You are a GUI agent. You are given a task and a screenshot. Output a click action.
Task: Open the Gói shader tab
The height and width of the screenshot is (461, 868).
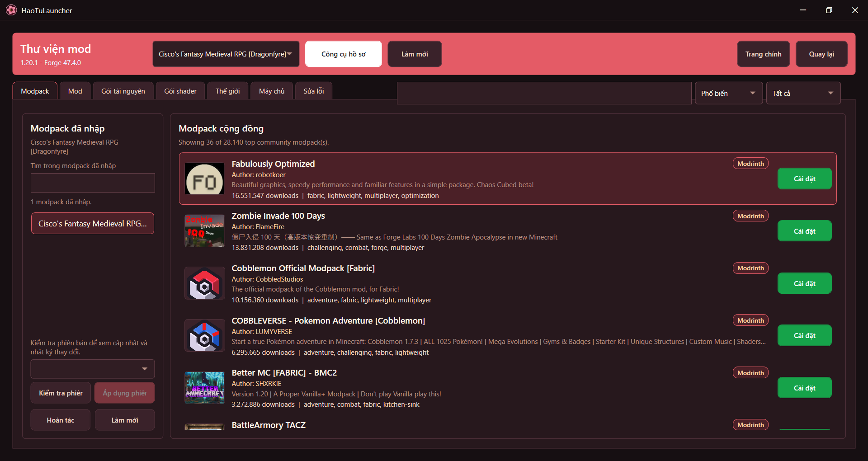(x=180, y=91)
